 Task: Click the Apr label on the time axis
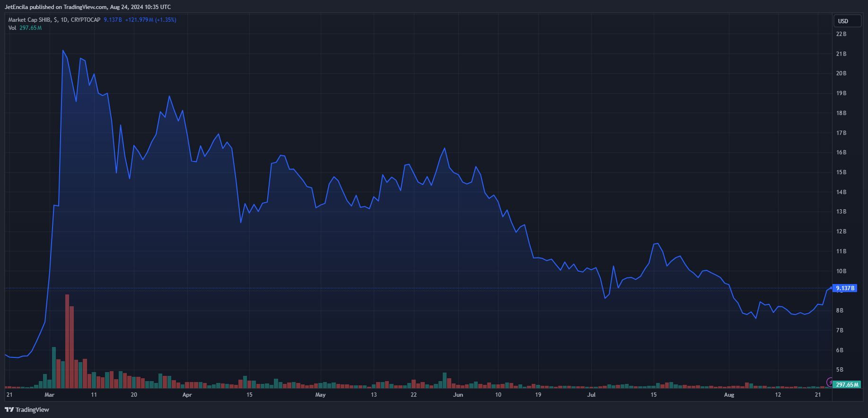click(187, 395)
